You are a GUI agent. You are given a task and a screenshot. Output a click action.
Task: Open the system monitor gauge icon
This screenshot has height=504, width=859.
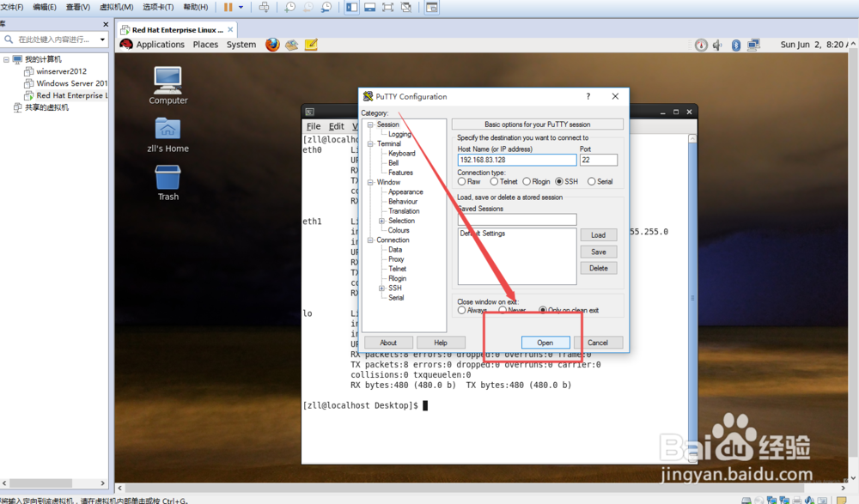(x=701, y=45)
